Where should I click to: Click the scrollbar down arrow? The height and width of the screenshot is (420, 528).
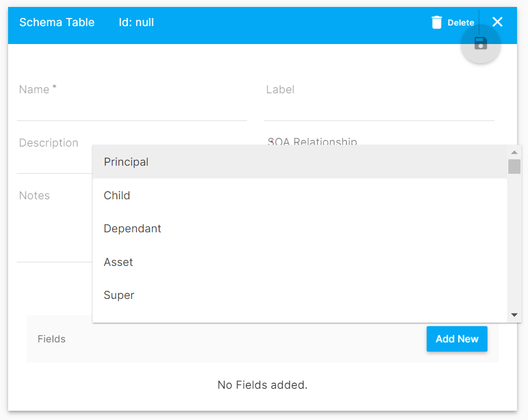[514, 315]
